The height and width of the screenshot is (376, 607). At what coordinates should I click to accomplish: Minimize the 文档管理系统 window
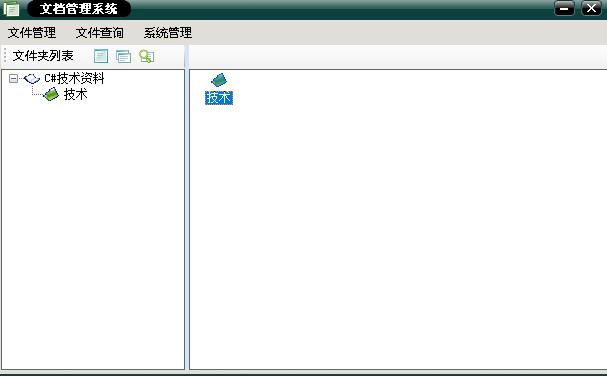tap(564, 9)
